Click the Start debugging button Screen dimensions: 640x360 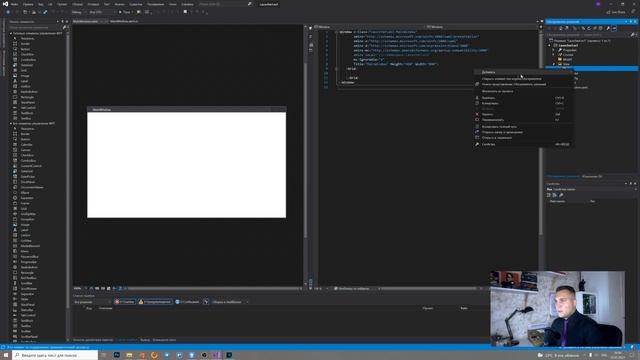(124, 12)
